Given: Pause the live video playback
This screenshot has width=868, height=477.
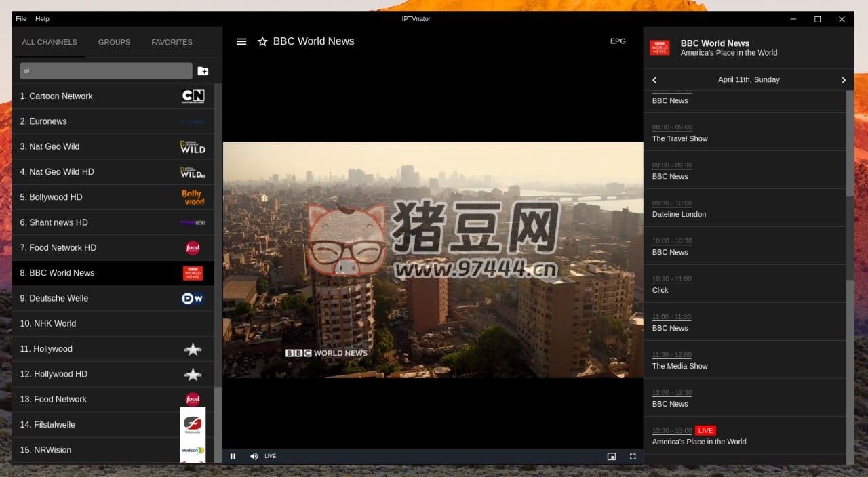Looking at the screenshot, I should pos(233,456).
